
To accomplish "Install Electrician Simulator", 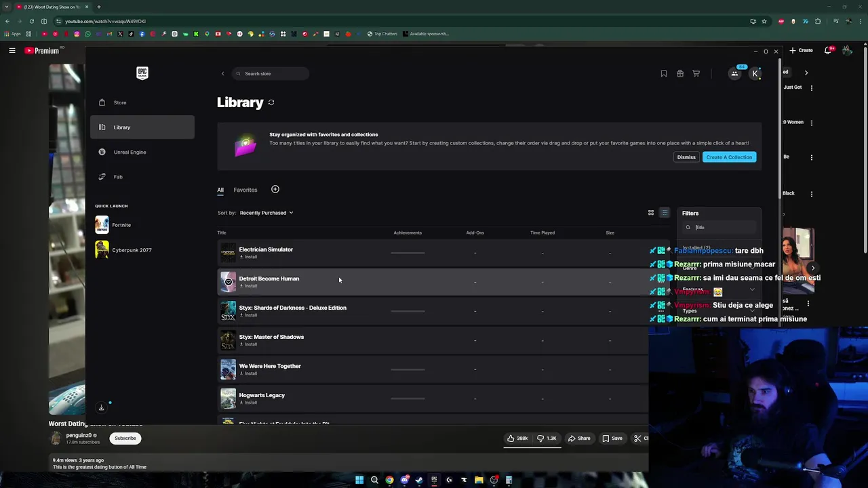I will (248, 257).
